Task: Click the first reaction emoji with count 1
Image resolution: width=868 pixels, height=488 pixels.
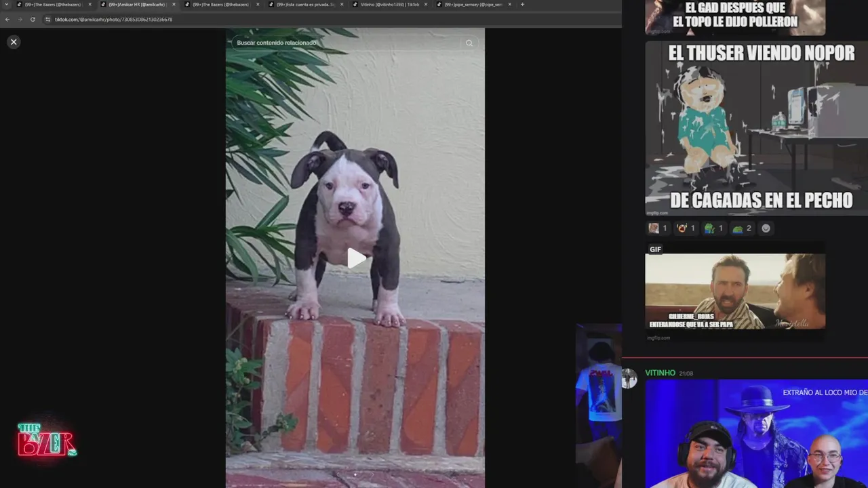Action: [658, 228]
